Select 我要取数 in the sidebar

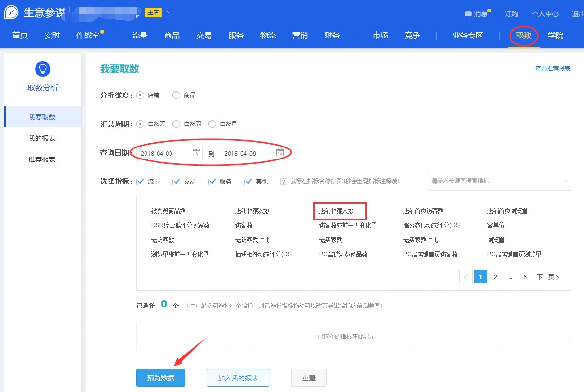tap(43, 117)
